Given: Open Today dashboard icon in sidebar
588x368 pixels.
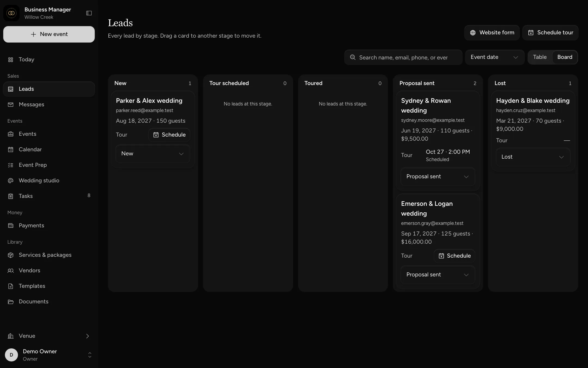Looking at the screenshot, I should pos(11,60).
